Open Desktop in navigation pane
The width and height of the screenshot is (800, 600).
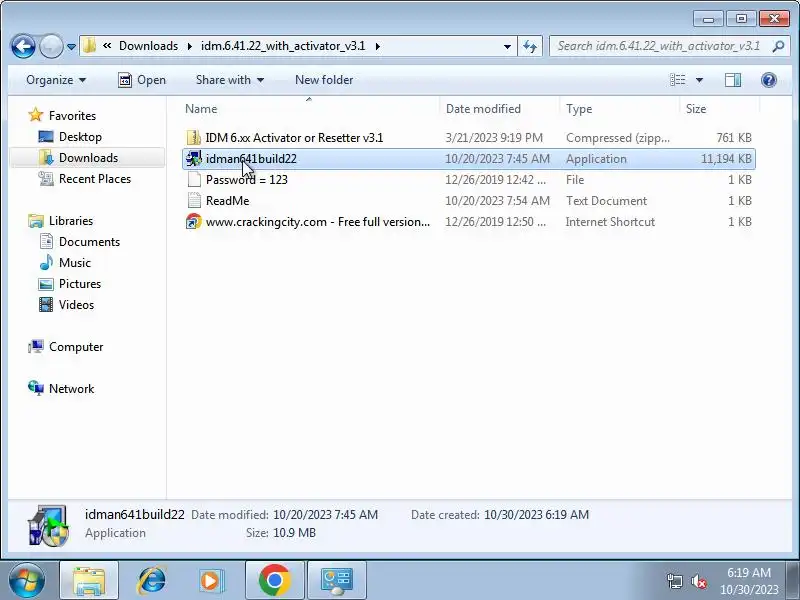(x=80, y=137)
